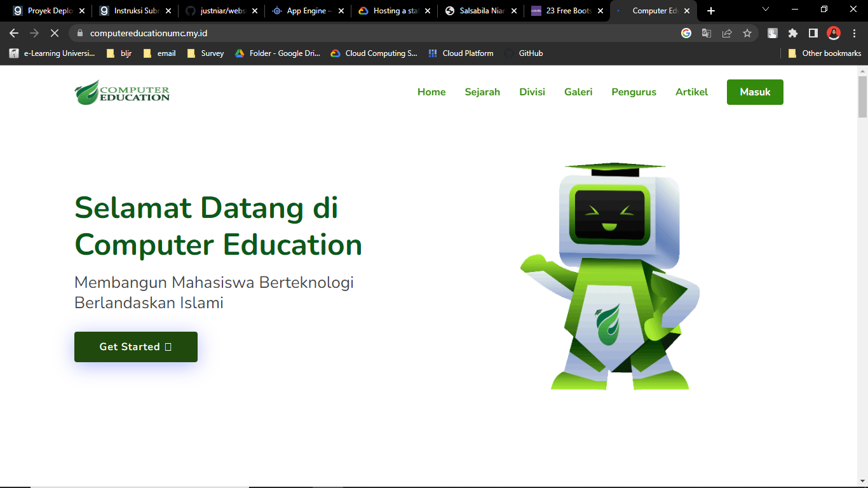Click the Computer Education logo

(122, 92)
